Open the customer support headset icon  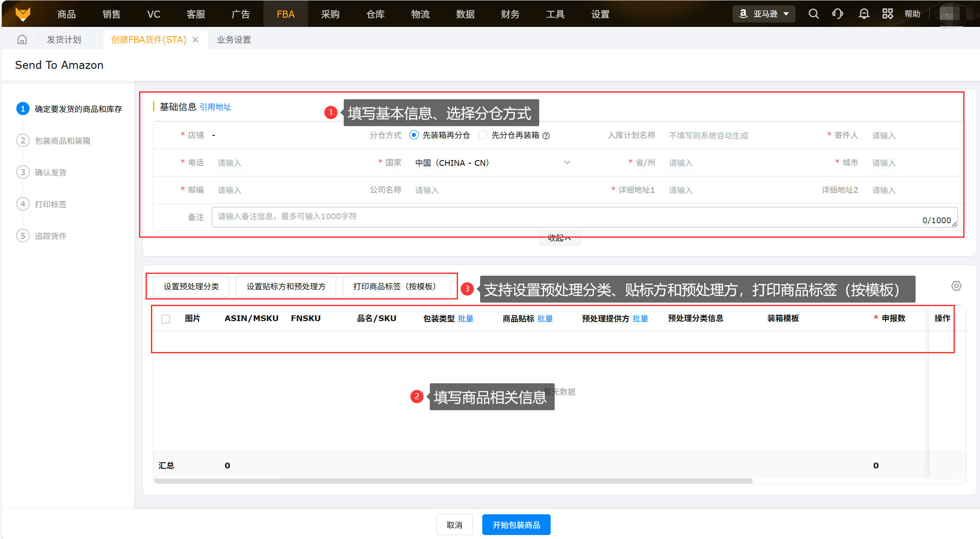837,14
